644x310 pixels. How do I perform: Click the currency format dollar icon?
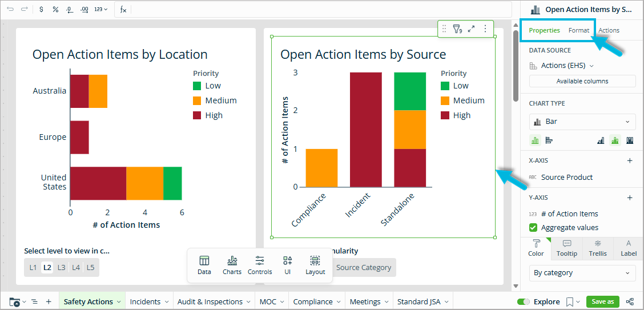click(x=41, y=9)
